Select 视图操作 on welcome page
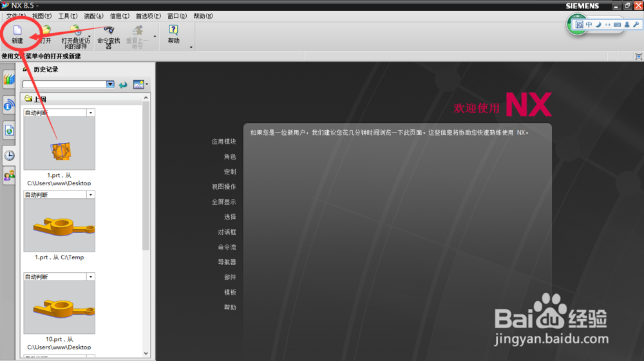The width and height of the screenshot is (644, 361). pos(224,187)
